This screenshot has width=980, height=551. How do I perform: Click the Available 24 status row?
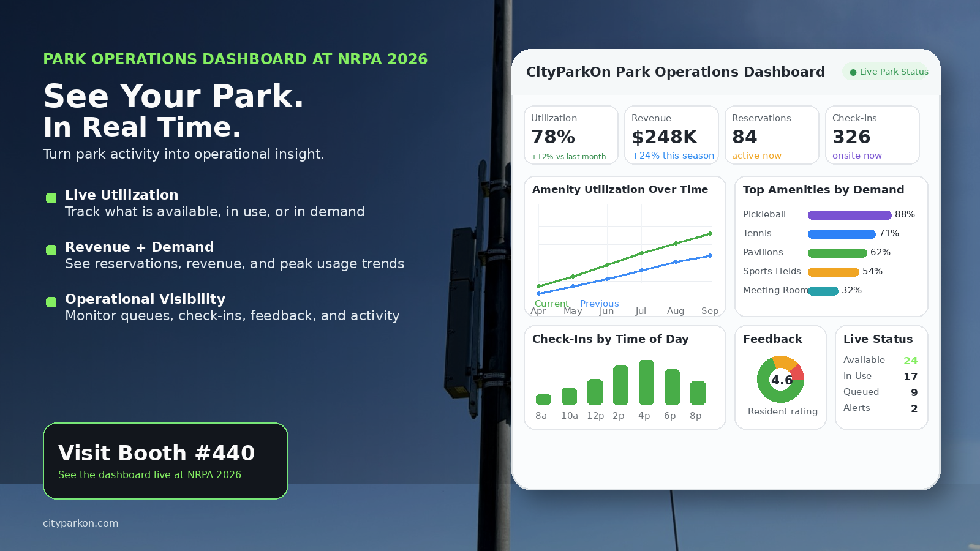(880, 361)
